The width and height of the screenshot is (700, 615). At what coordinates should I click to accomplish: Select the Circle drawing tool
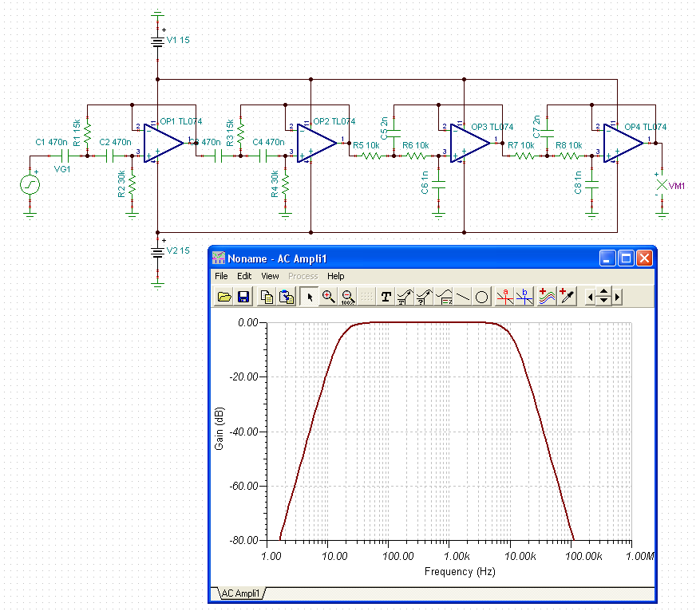pos(481,297)
